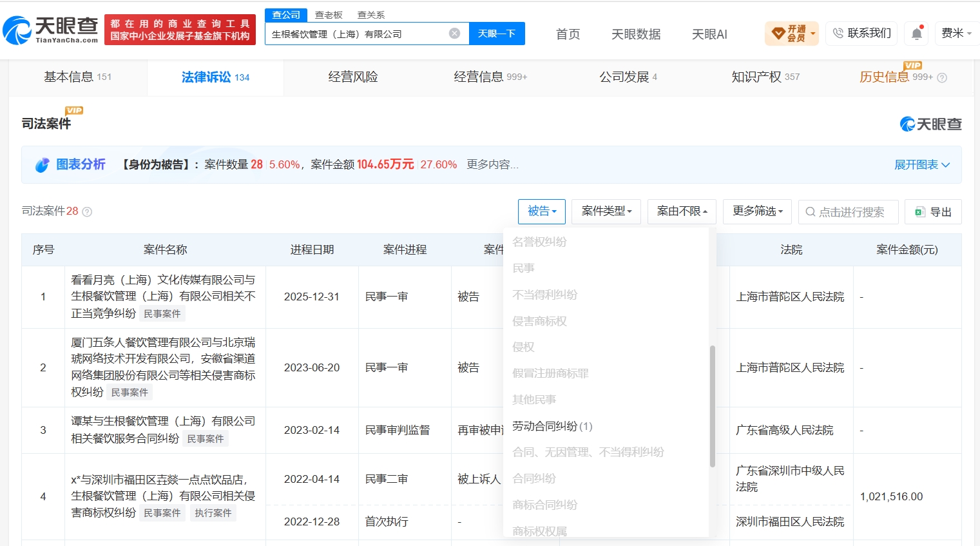
Task: Click the 案件名称 column header
Action: pos(166,249)
